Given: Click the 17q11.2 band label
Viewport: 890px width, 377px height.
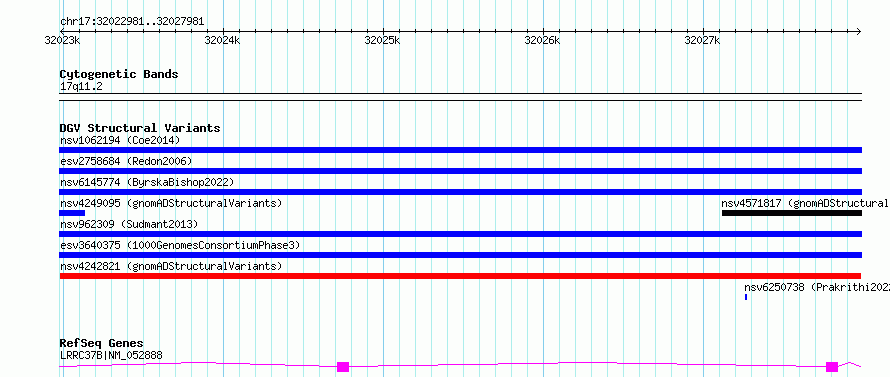Looking at the screenshot, I should pos(81,87).
